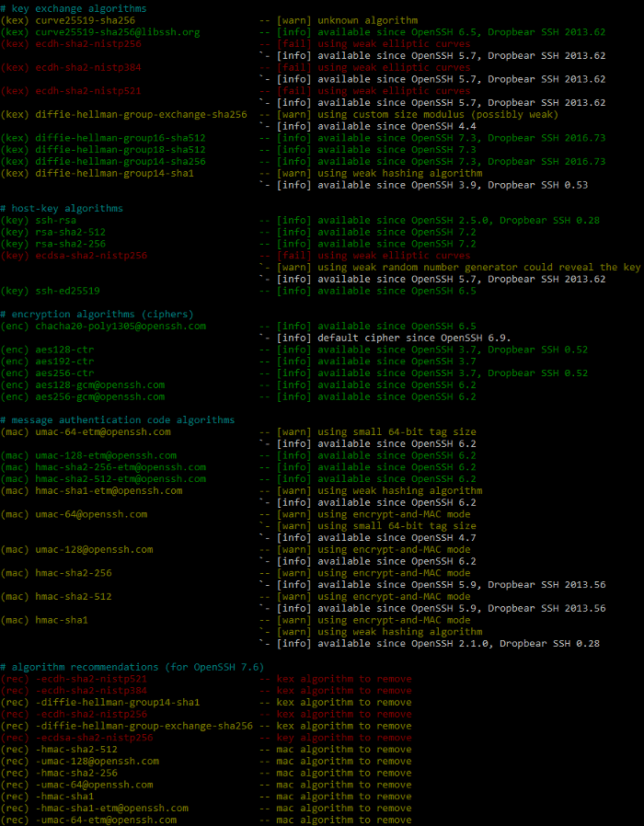
Task: Click '# algorithm recommendations (for OpenSSH 7.6)' heading
Action: (132, 667)
